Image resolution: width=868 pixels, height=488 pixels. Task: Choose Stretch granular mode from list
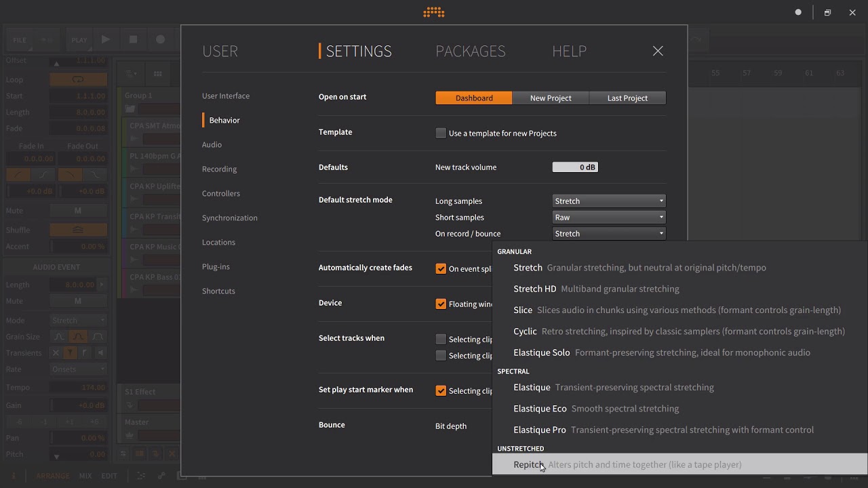click(679, 268)
